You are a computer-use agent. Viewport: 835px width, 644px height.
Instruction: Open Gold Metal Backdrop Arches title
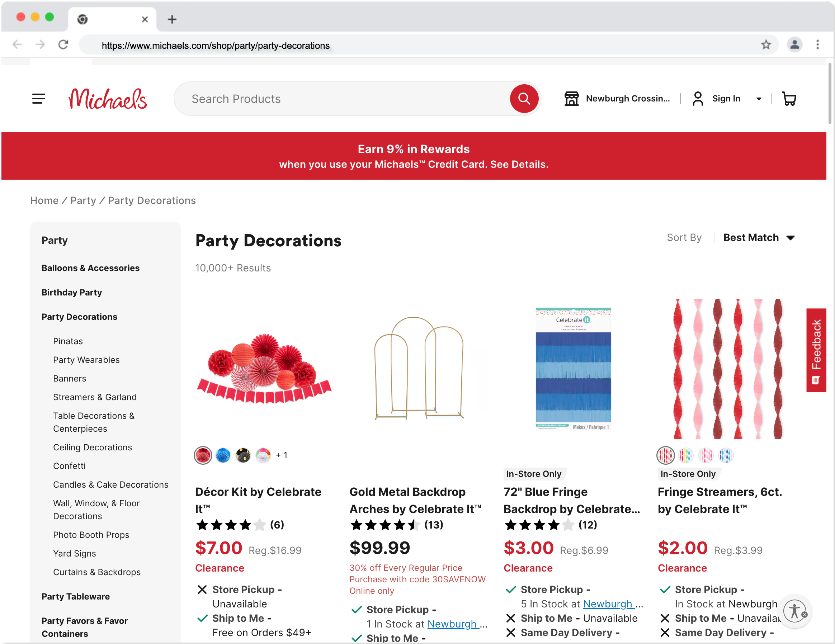(x=416, y=500)
